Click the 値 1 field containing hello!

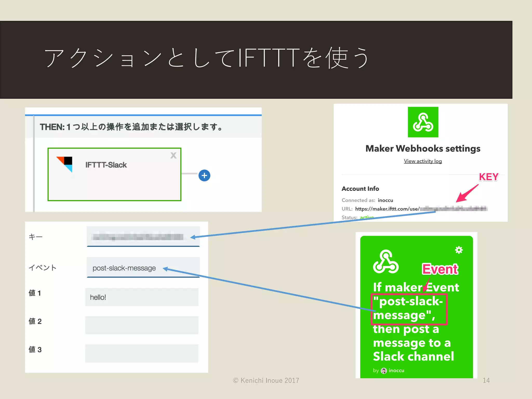[142, 297]
